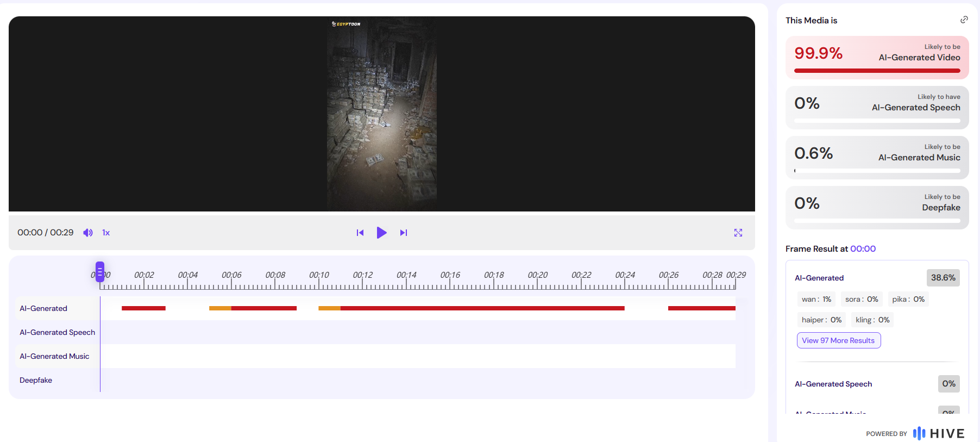Select AI-Generated Speech timeline row label
The width and height of the screenshot is (980, 442).
point(58,332)
